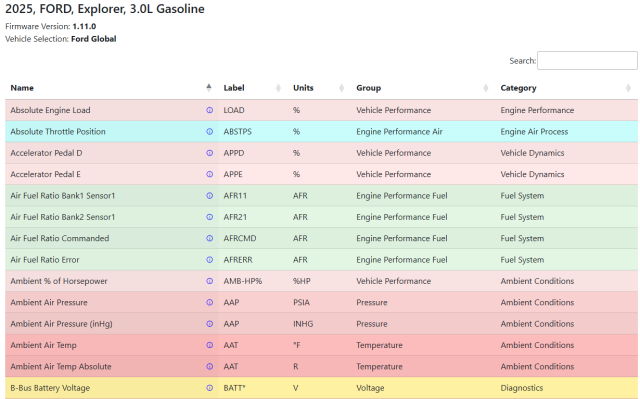Image resolution: width=640 pixels, height=399 pixels.
Task: Sort table by Group column
Action: (423, 88)
